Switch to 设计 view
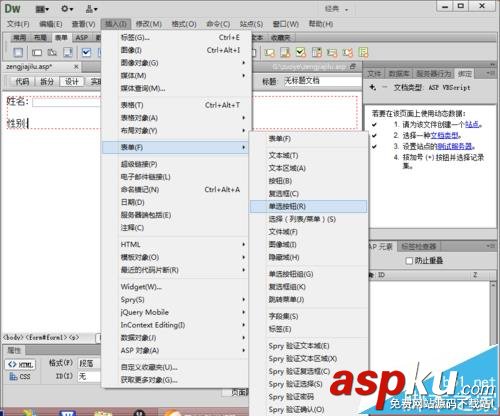 [x=71, y=81]
